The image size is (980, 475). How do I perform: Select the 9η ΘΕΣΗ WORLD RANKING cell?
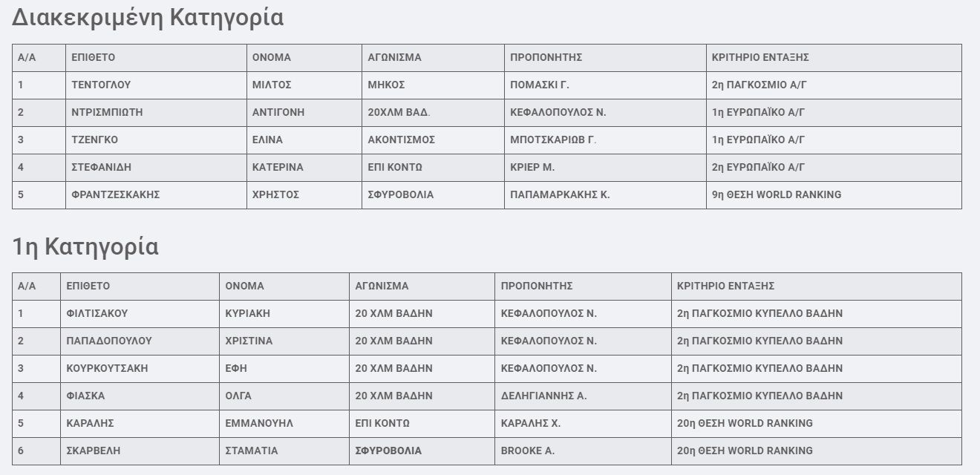(x=776, y=194)
